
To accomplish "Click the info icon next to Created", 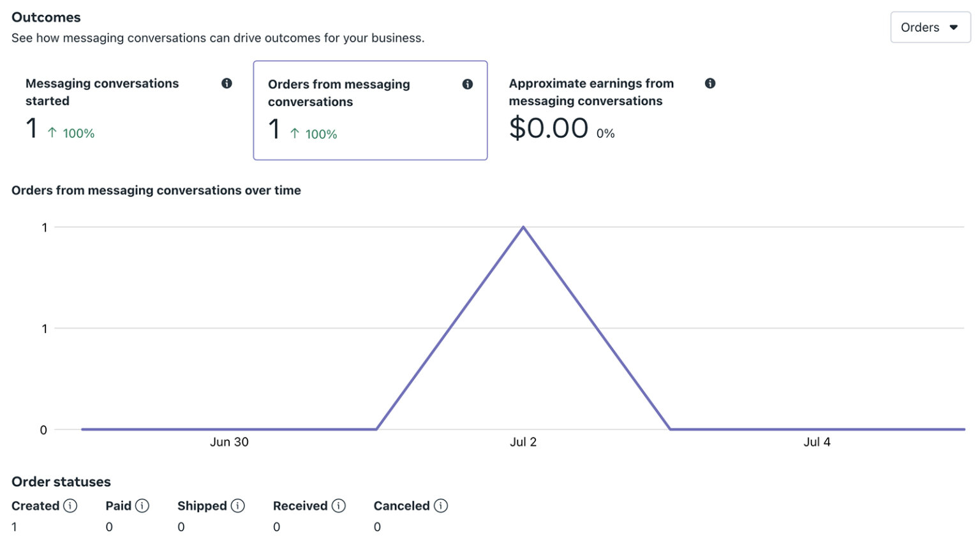I will click(70, 506).
